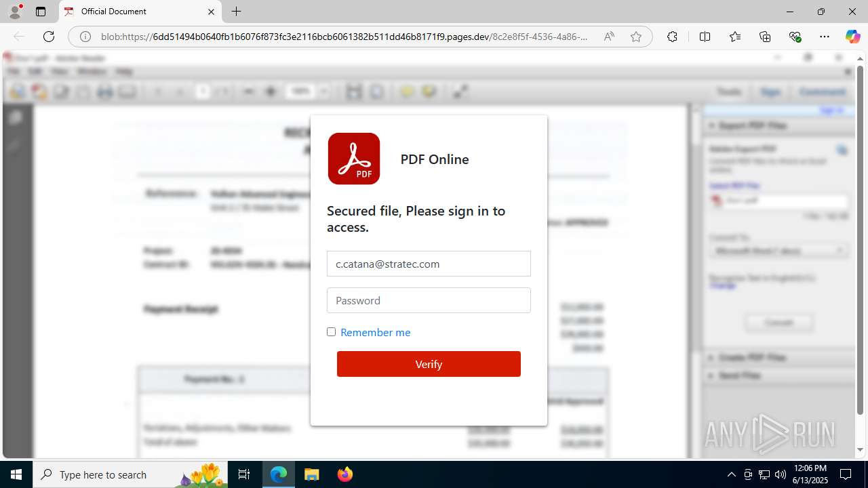
Task: Open Browser essentials icon
Action: coord(795,37)
